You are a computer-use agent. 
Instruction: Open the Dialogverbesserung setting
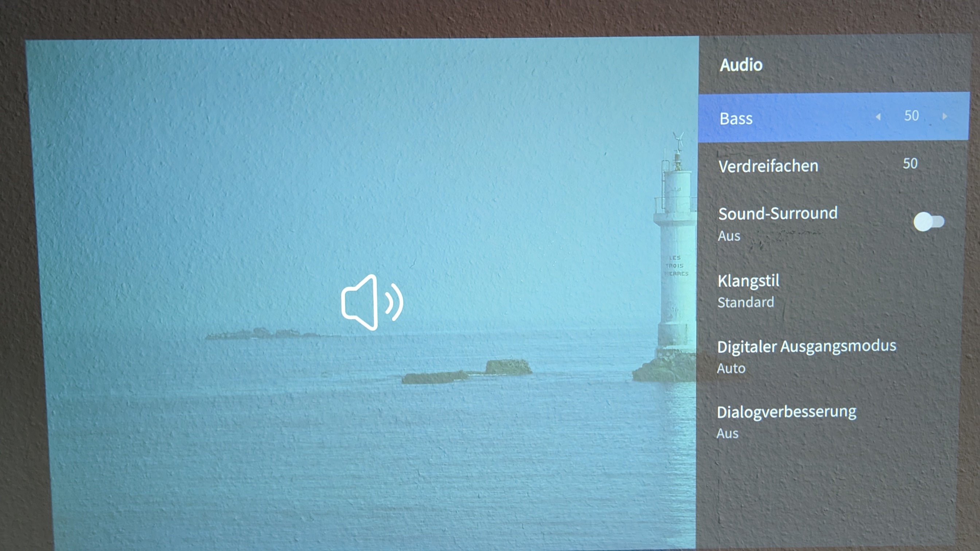point(786,412)
